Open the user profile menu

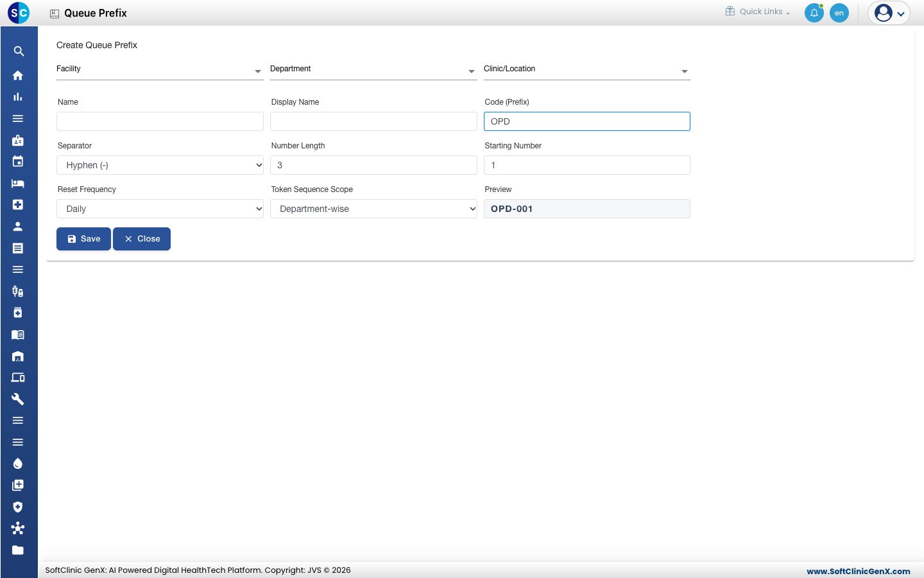coord(889,13)
